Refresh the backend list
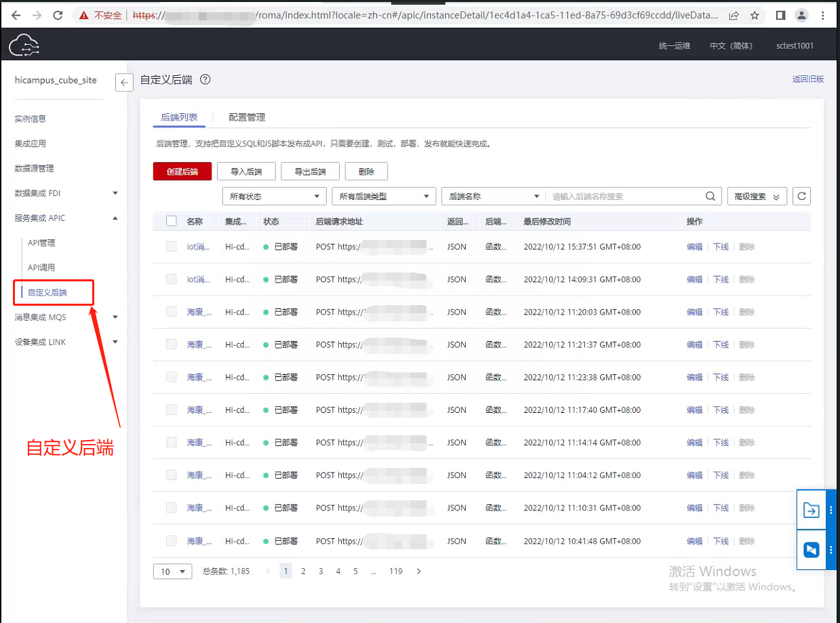 pyautogui.click(x=801, y=196)
